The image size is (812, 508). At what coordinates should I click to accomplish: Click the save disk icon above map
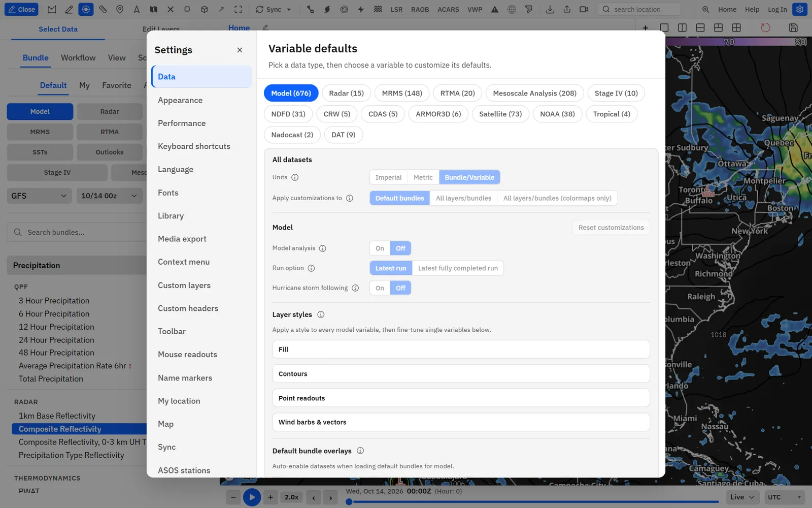pyautogui.click(x=793, y=28)
